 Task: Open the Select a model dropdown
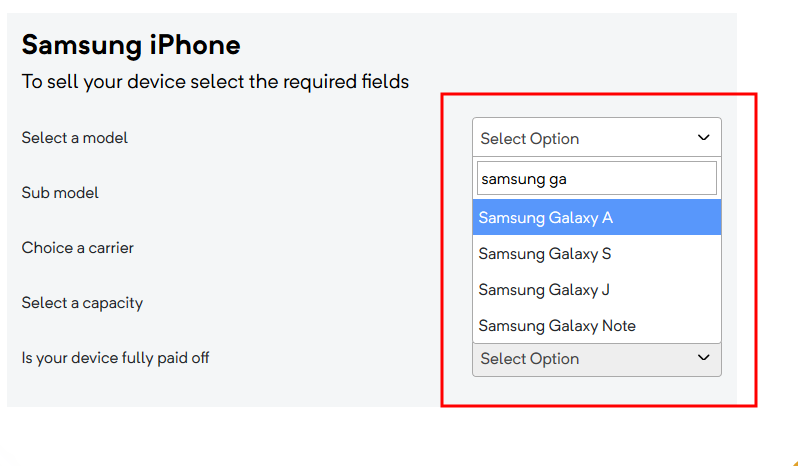(x=596, y=138)
